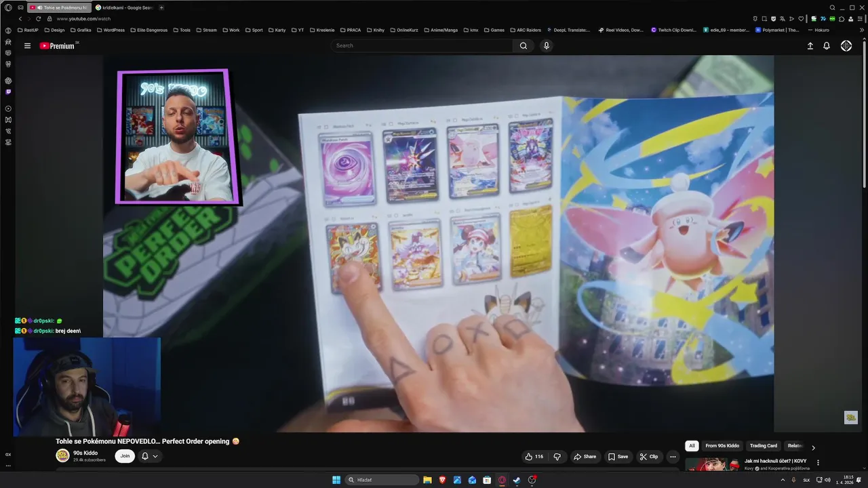The width and height of the screenshot is (868, 488).
Task: Open the Hokuro bookmark
Action: [x=818, y=30]
